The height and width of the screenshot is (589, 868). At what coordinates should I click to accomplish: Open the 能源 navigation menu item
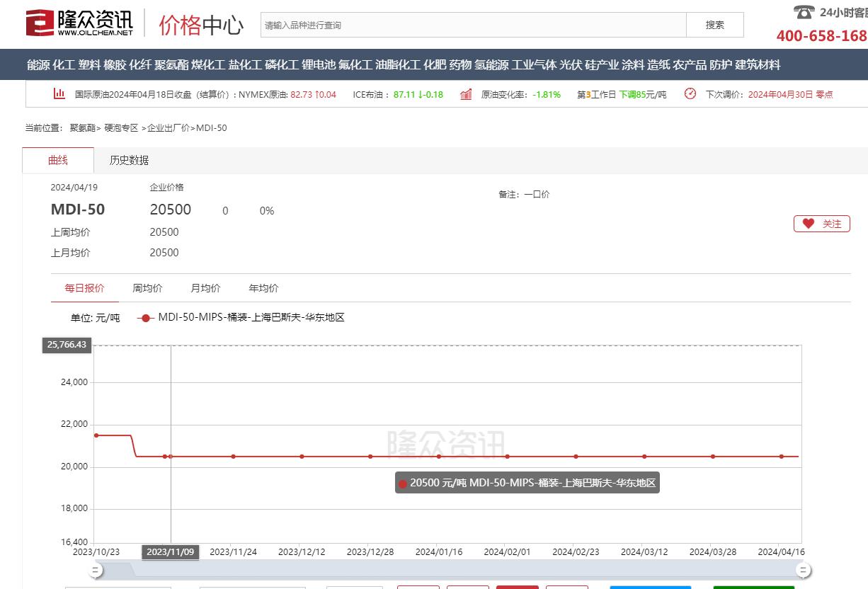(38, 65)
